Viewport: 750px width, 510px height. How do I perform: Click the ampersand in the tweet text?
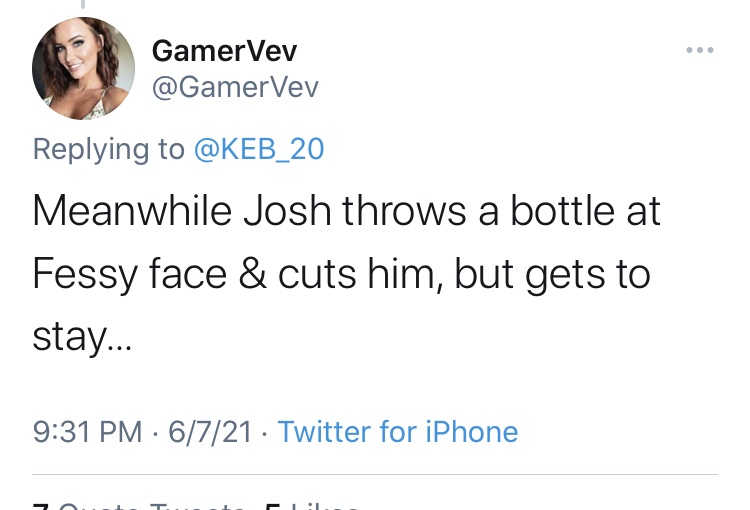253,274
